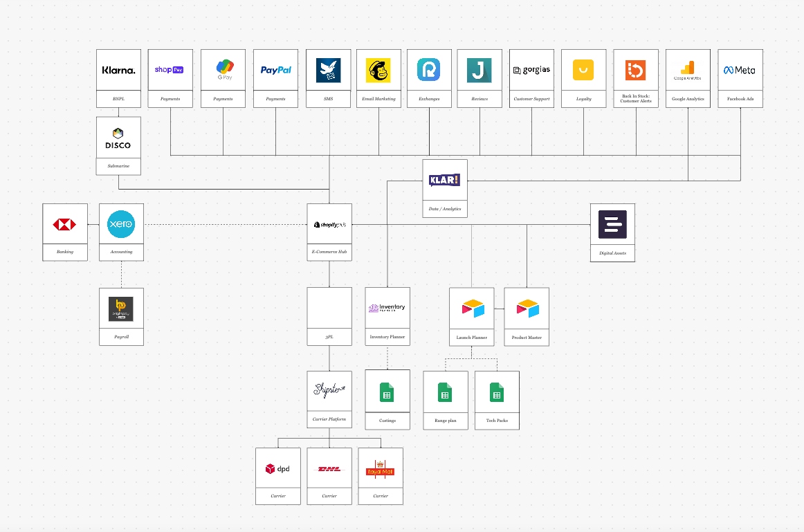The height and width of the screenshot is (532, 804).
Task: Select the Xero logo
Action: (x=121, y=224)
